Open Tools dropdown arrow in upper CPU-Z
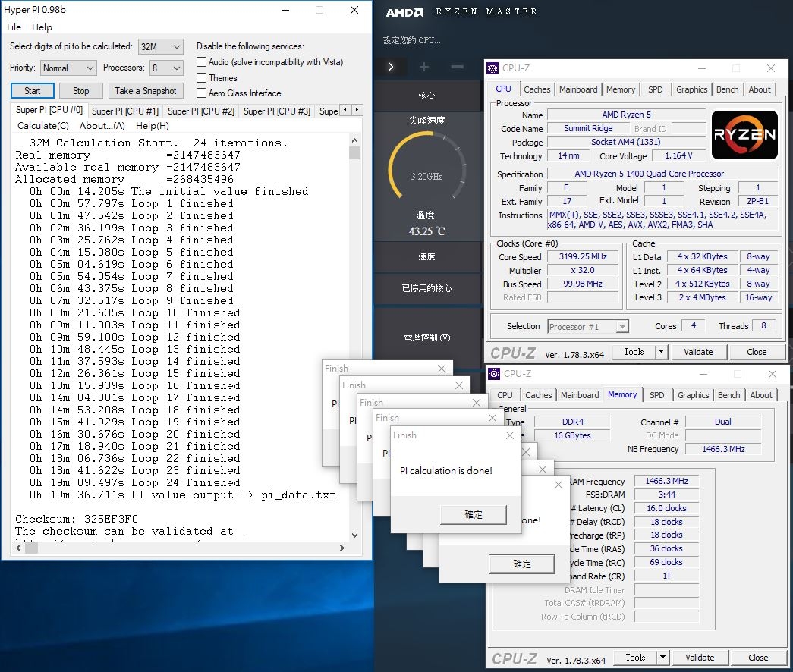 click(x=661, y=351)
